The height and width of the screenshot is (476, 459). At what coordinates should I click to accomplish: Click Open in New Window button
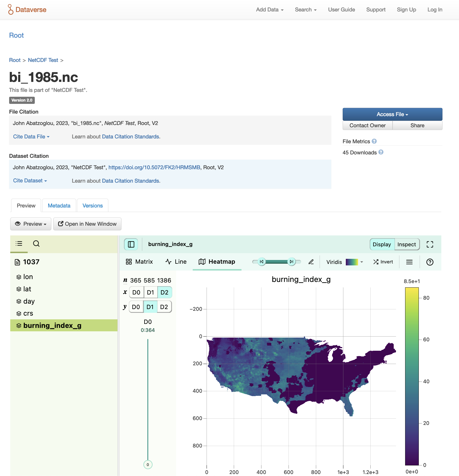87,224
